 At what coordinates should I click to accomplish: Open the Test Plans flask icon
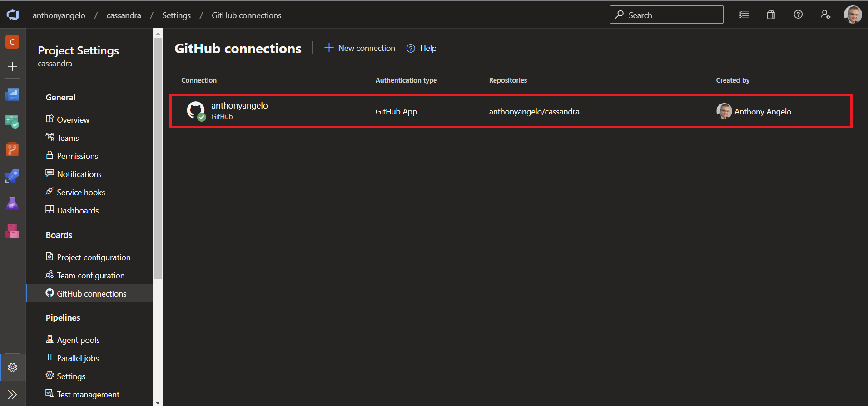point(12,203)
